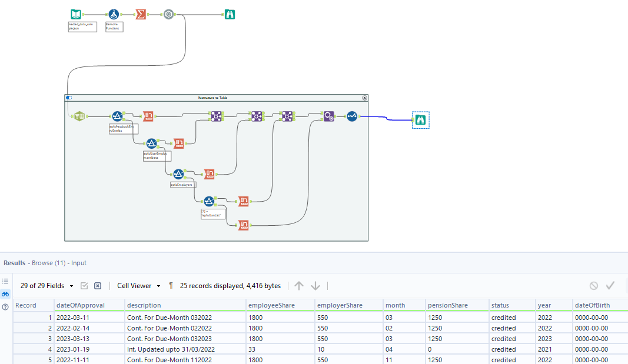The image size is (628, 364).
Task: Click the down arrow to go to next record
Action: point(315,286)
